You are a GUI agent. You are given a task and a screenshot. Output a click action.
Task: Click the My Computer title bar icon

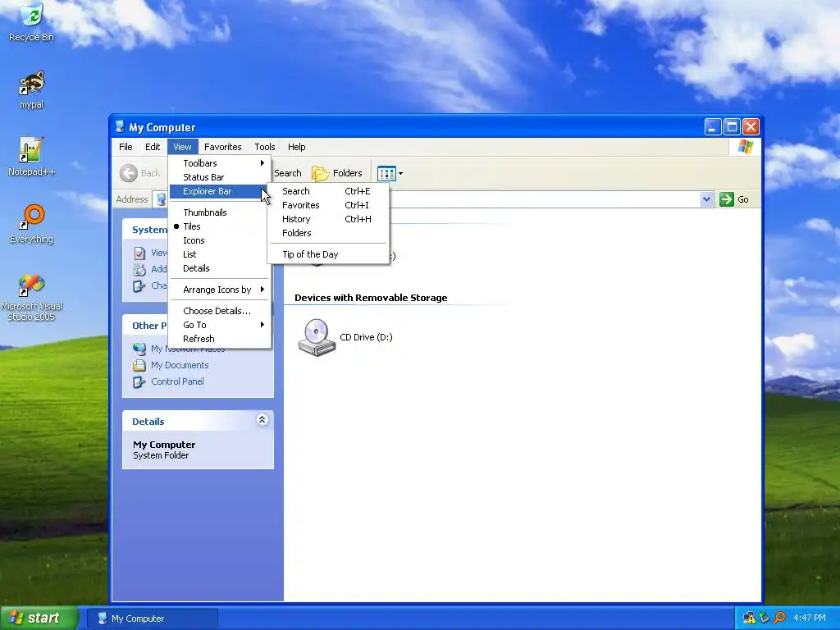click(x=120, y=127)
